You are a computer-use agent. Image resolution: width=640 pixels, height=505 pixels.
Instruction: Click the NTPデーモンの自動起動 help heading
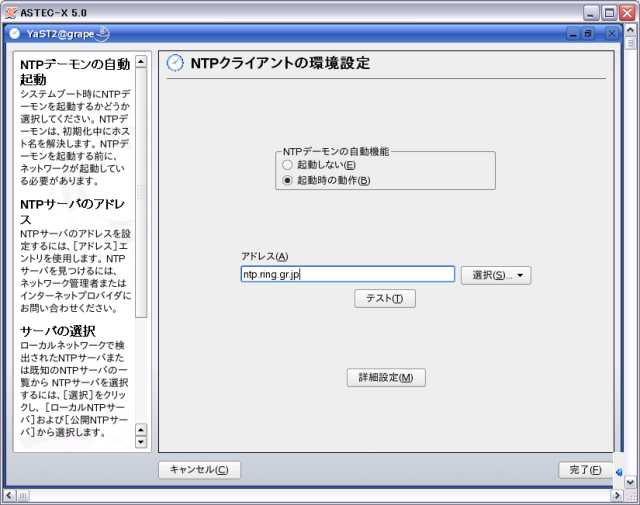tap(75, 71)
